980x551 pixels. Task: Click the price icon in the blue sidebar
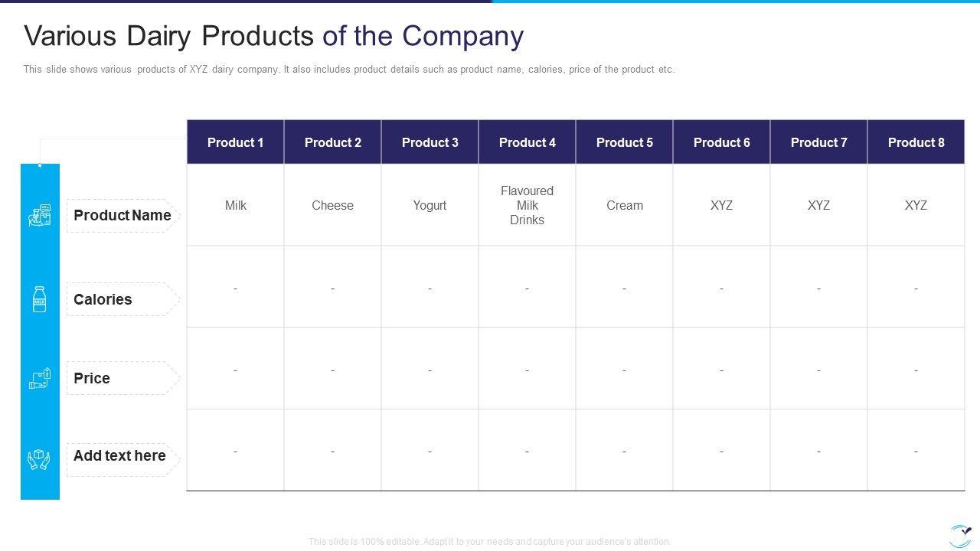pyautogui.click(x=40, y=378)
